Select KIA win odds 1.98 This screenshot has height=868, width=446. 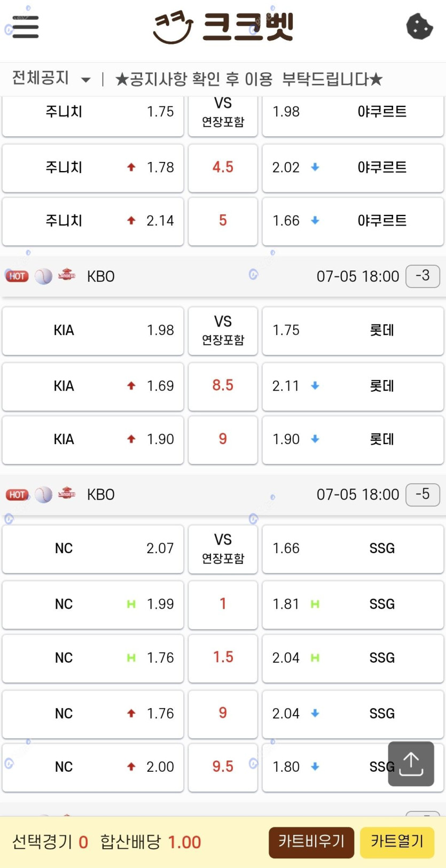pyautogui.click(x=93, y=330)
